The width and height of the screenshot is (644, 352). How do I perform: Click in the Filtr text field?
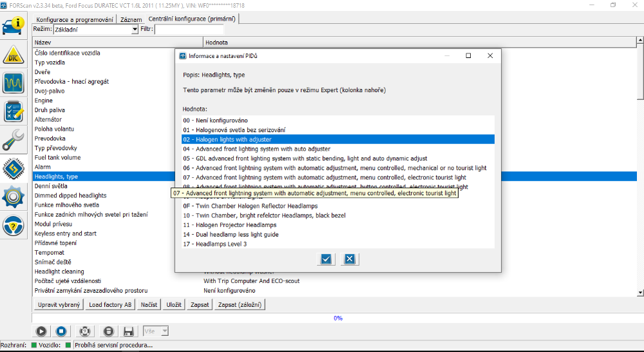click(189, 30)
